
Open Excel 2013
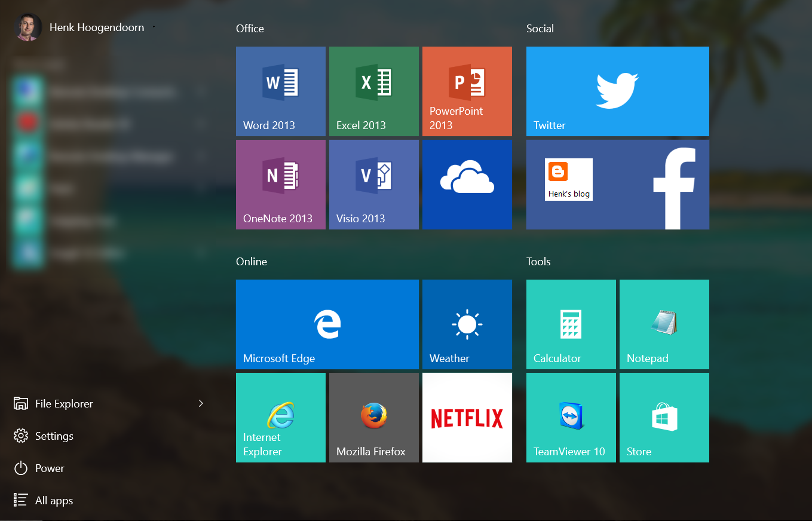pos(373,91)
